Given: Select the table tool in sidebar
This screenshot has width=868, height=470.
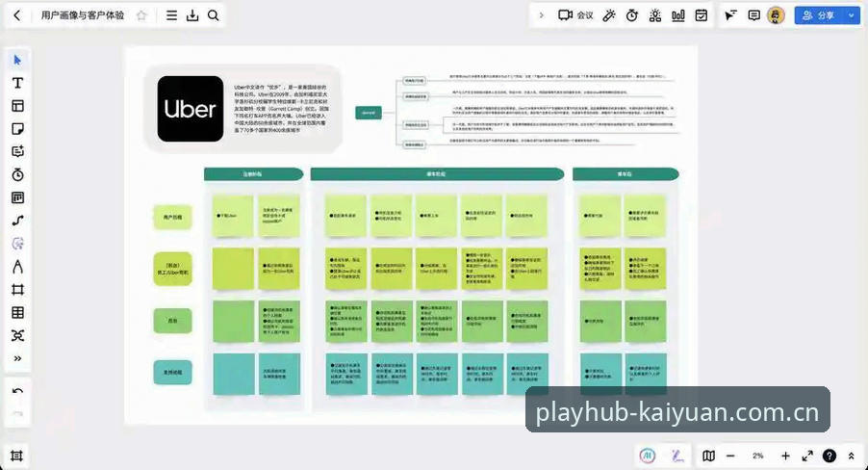Looking at the screenshot, I should point(17,313).
